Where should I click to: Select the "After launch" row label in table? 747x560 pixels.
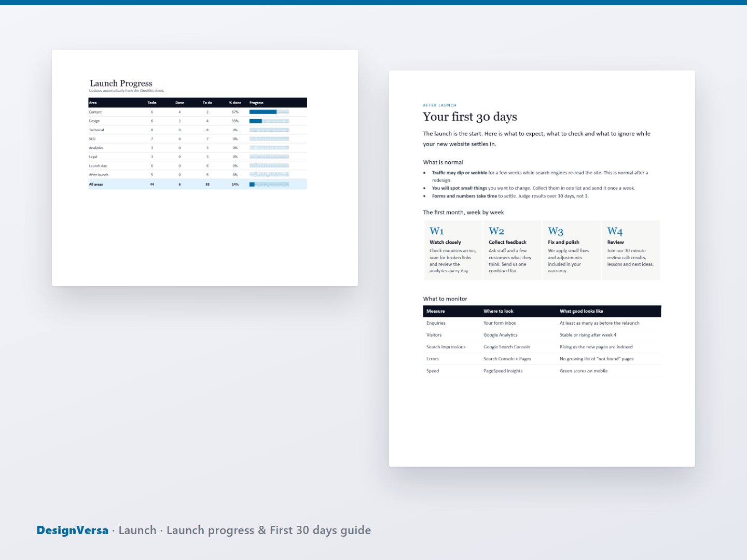99,175
